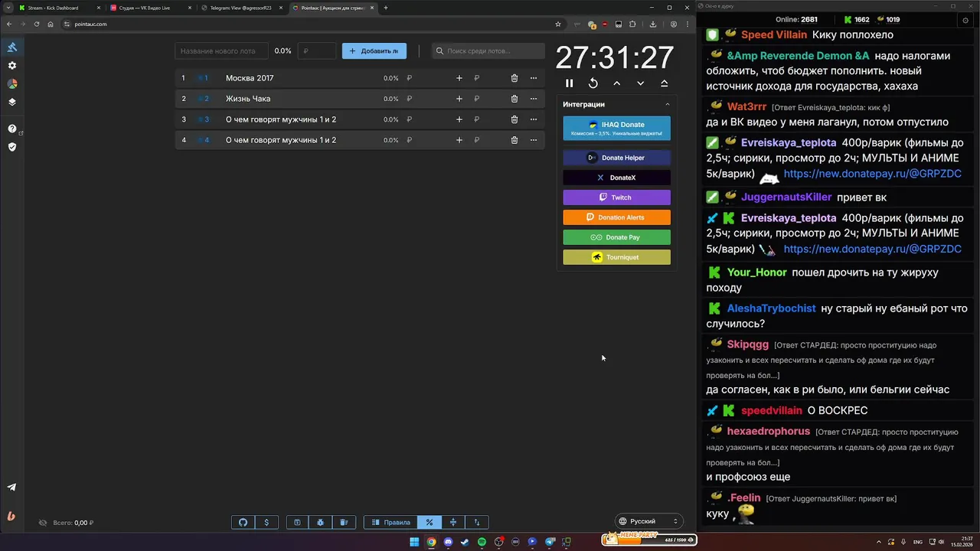Click the double up arrow timer button
Image resolution: width=980 pixels, height=551 pixels.
point(664,83)
